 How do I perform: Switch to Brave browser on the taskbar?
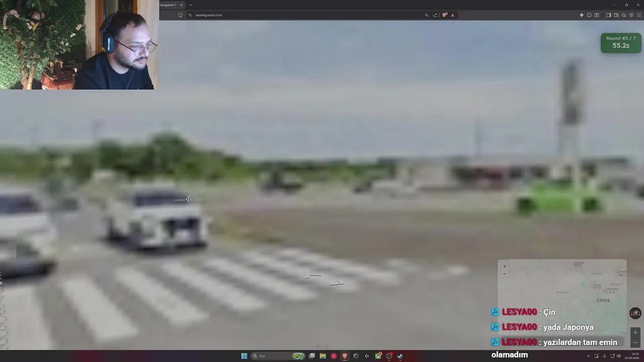345,356
